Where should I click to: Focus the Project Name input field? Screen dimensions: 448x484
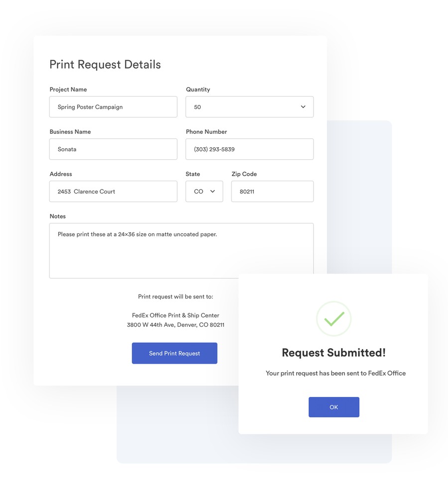click(113, 107)
